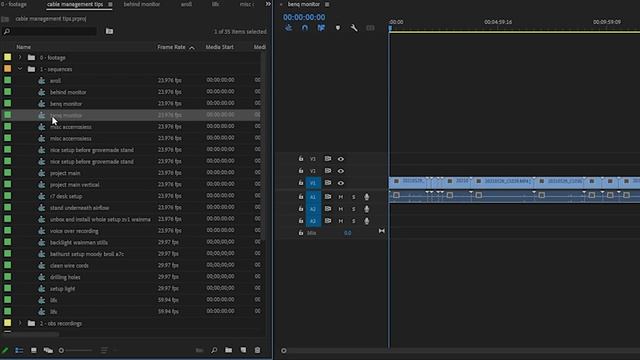Image resolution: width=640 pixels, height=360 pixels.
Task: Click Media Start column header
Action: pos(220,47)
